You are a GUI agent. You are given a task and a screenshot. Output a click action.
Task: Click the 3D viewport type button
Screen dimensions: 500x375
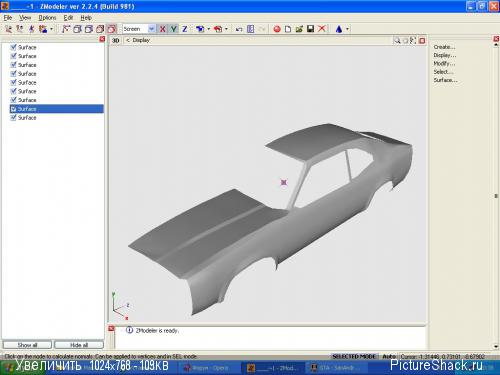coord(115,40)
